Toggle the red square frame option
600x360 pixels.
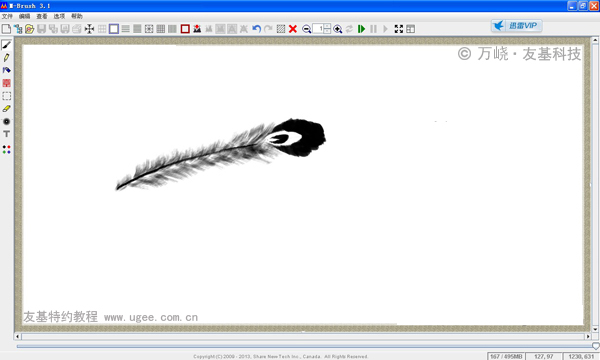click(x=185, y=29)
